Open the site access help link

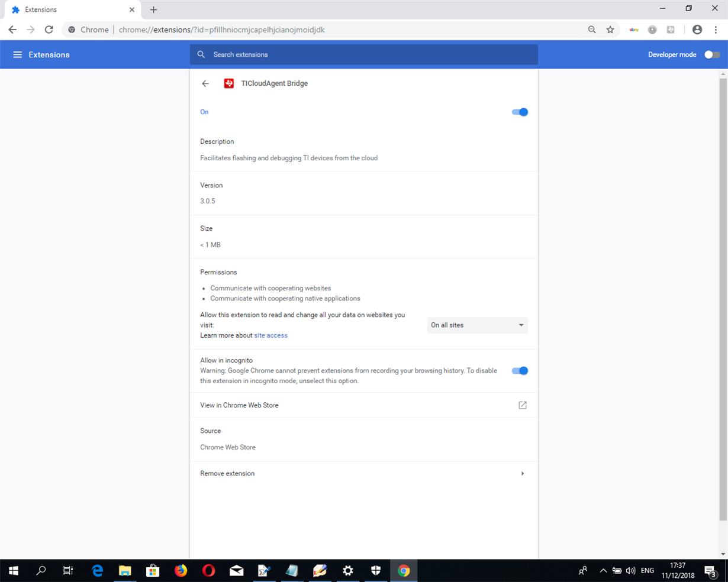click(270, 335)
